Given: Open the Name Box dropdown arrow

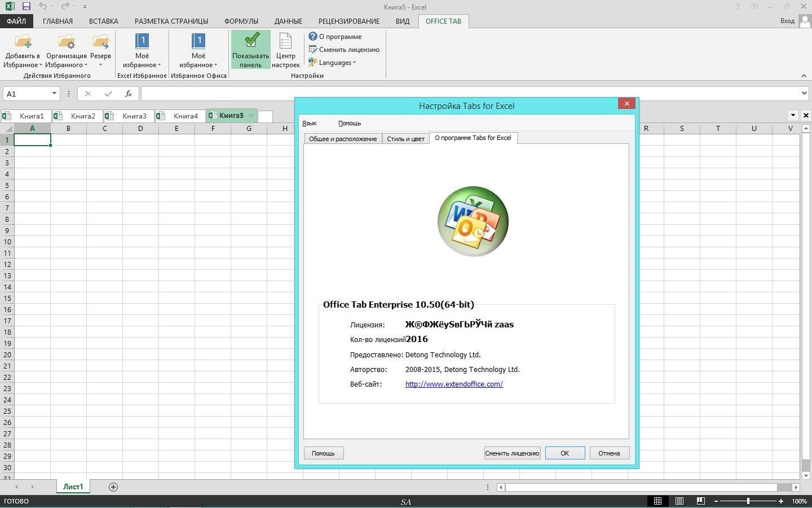Looking at the screenshot, I should pyautogui.click(x=54, y=94).
